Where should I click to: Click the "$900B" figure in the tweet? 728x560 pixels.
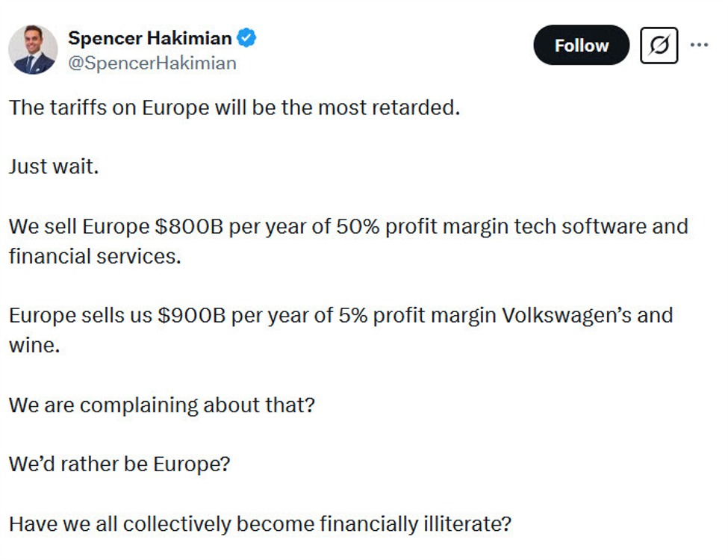point(191,315)
